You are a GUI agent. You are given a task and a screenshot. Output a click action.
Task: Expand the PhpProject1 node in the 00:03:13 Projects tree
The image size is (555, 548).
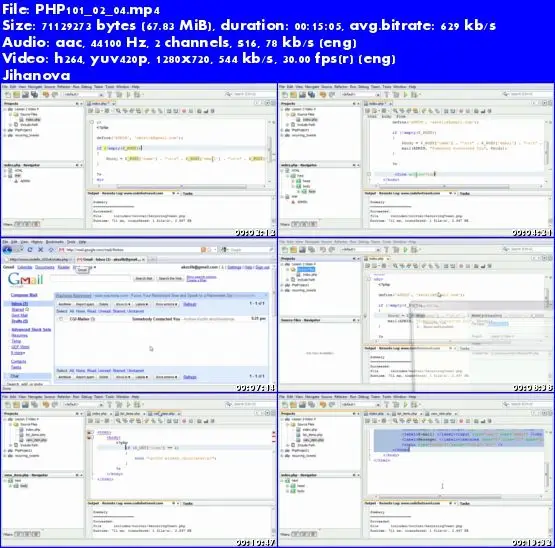pyautogui.click(x=5, y=130)
